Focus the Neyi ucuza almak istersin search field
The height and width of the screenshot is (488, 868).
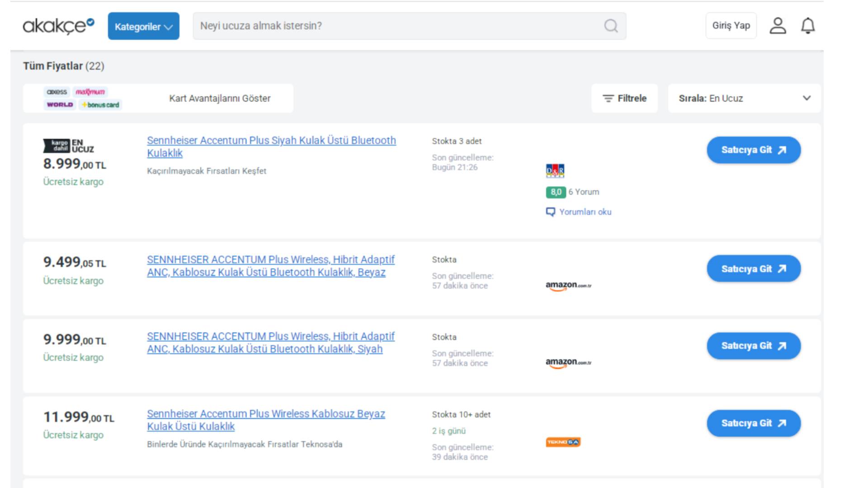pos(398,26)
